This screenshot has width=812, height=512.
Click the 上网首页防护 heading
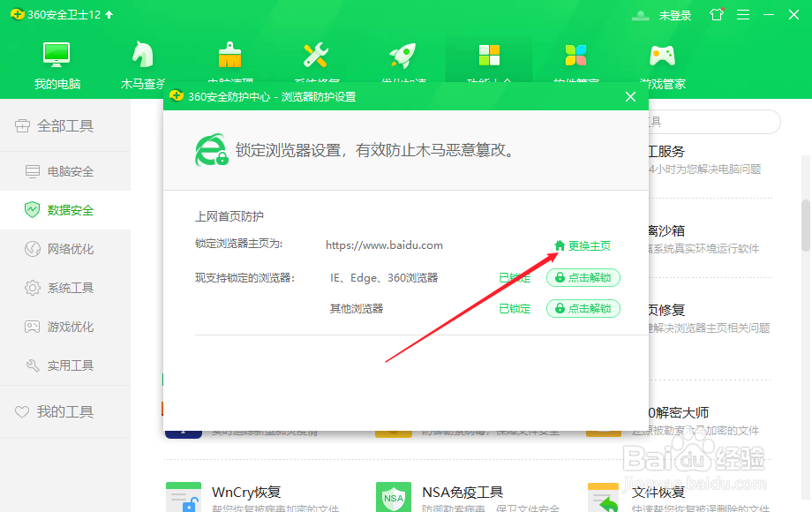229,216
